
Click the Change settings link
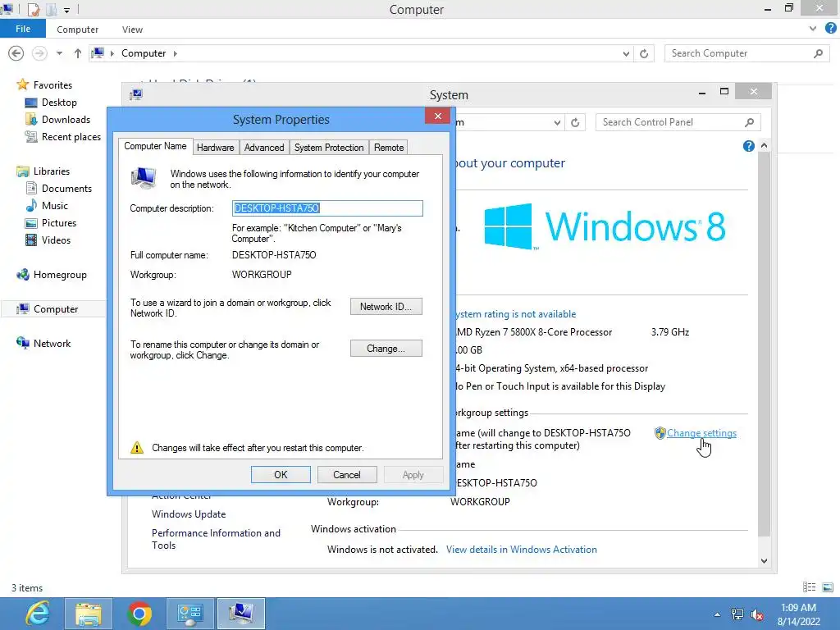click(x=701, y=433)
